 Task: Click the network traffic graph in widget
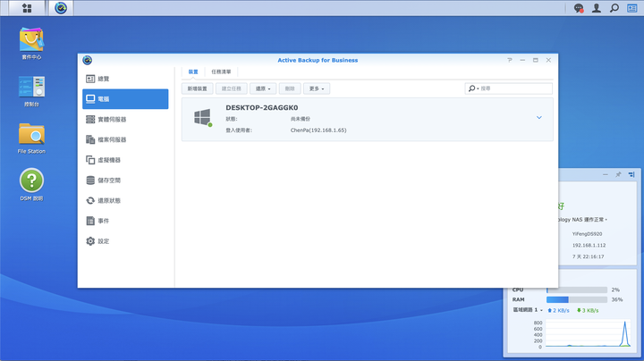tap(588, 334)
